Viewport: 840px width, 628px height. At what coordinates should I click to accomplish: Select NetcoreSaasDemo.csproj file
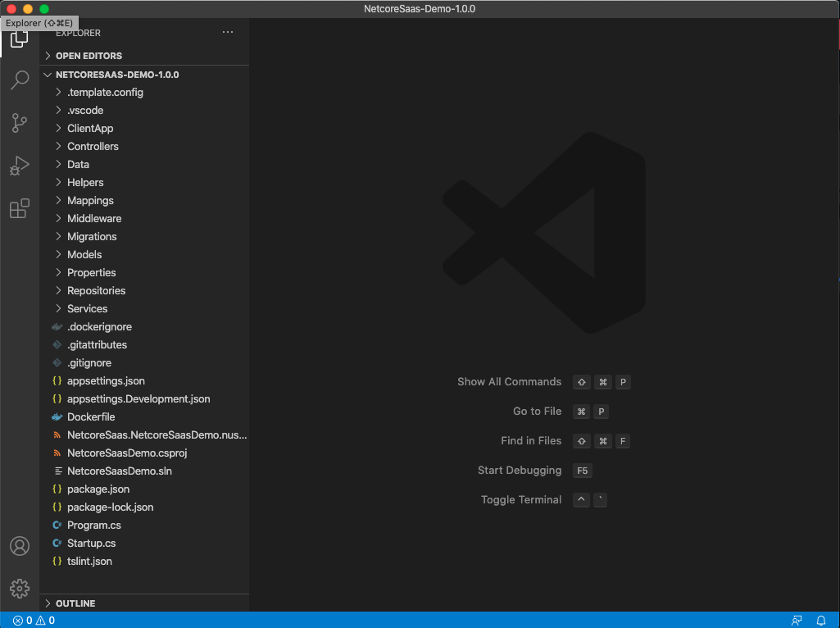pyautogui.click(x=128, y=453)
